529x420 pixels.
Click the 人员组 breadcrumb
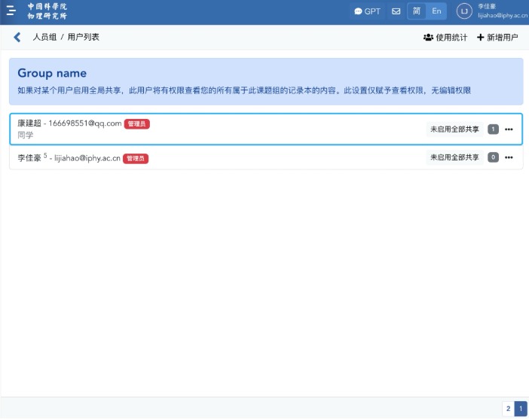[x=44, y=37]
